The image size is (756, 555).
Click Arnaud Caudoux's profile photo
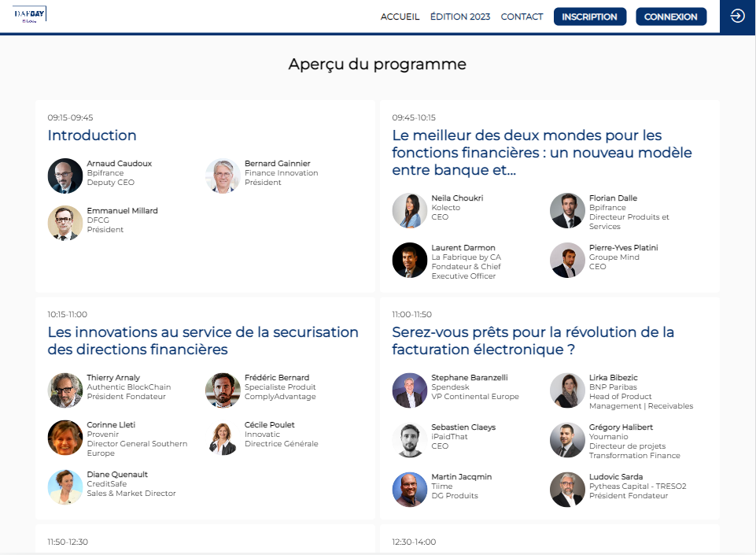[65, 176]
